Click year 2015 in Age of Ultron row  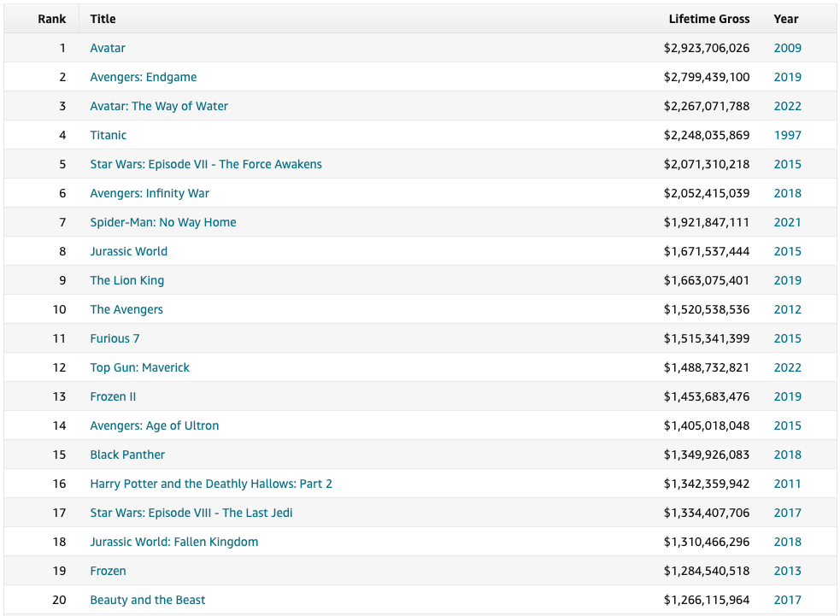pyautogui.click(x=788, y=425)
